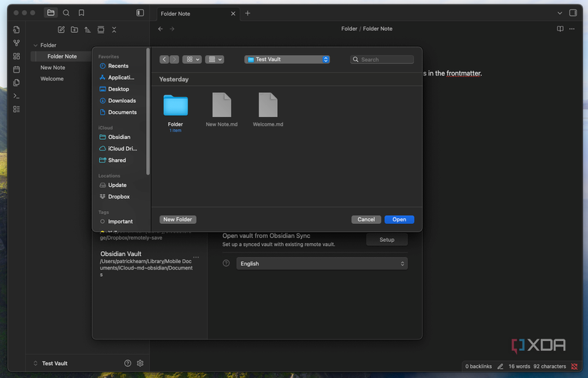The height and width of the screenshot is (378, 588).
Task: Collapse all folders in the file explorer
Action: pyautogui.click(x=114, y=29)
